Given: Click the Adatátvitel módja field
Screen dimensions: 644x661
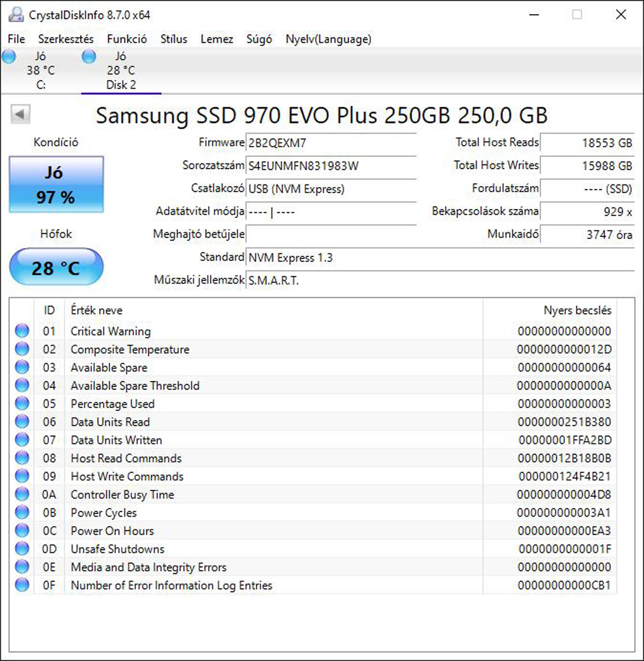Looking at the screenshot, I should tap(331, 212).
